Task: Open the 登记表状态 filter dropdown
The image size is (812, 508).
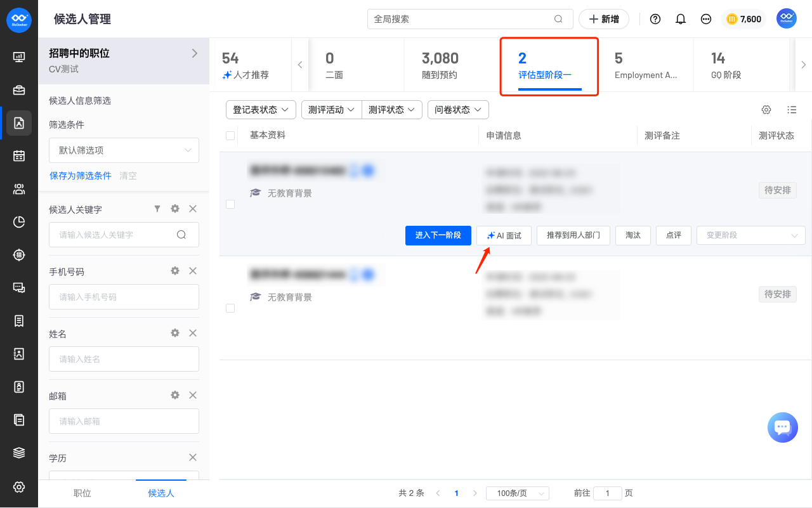Action: click(261, 110)
